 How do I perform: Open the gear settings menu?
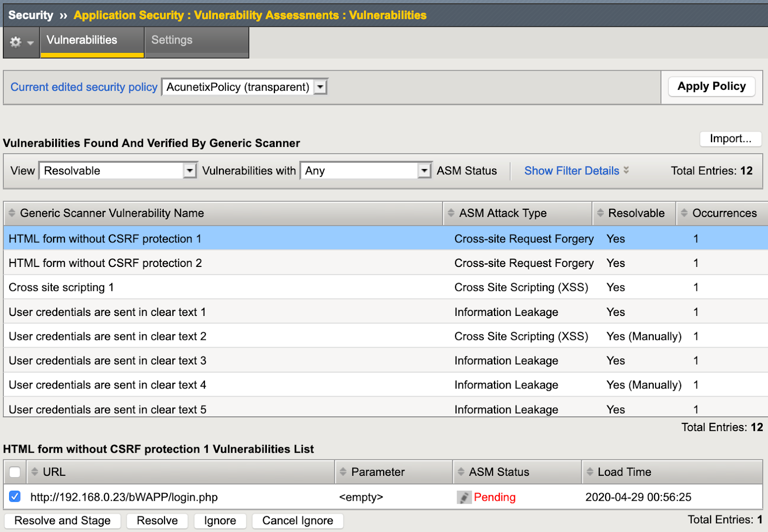click(x=21, y=42)
